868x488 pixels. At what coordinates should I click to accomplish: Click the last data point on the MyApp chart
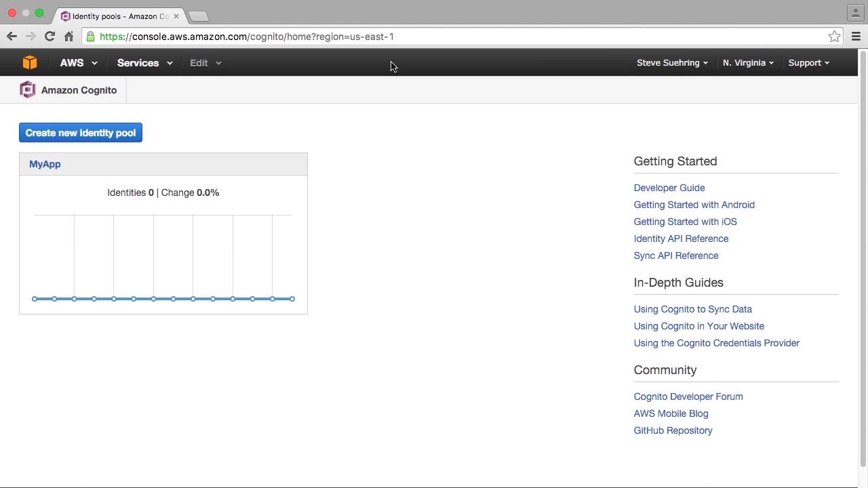click(292, 299)
